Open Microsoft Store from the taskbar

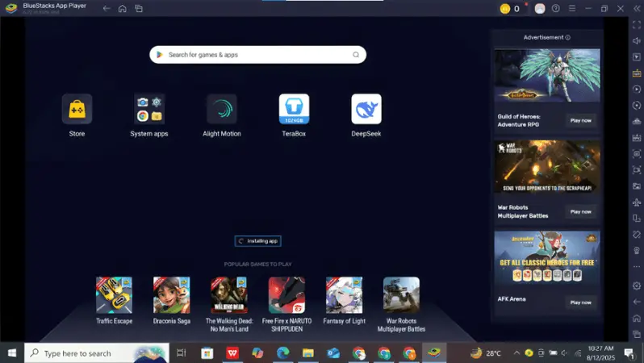click(x=207, y=353)
